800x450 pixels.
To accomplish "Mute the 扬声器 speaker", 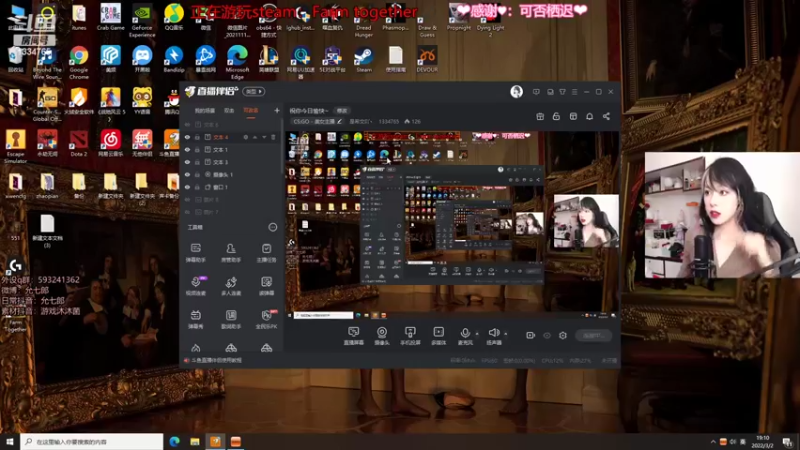I will [x=493, y=336].
